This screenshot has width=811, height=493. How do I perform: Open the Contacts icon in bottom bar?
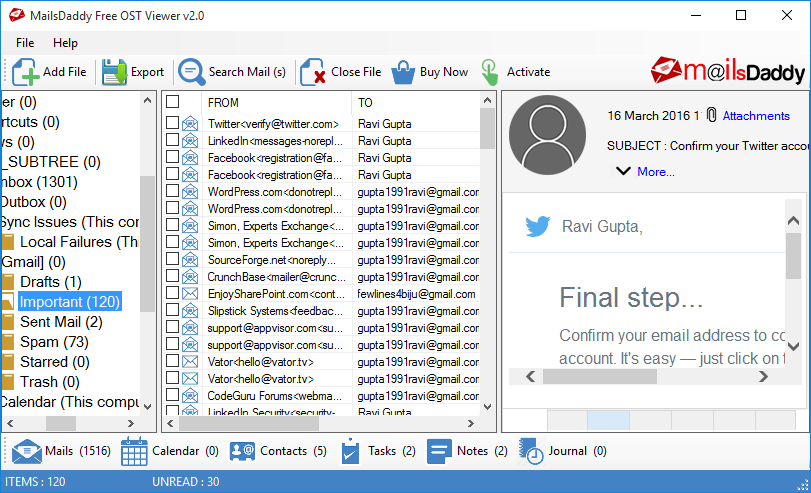click(x=242, y=451)
